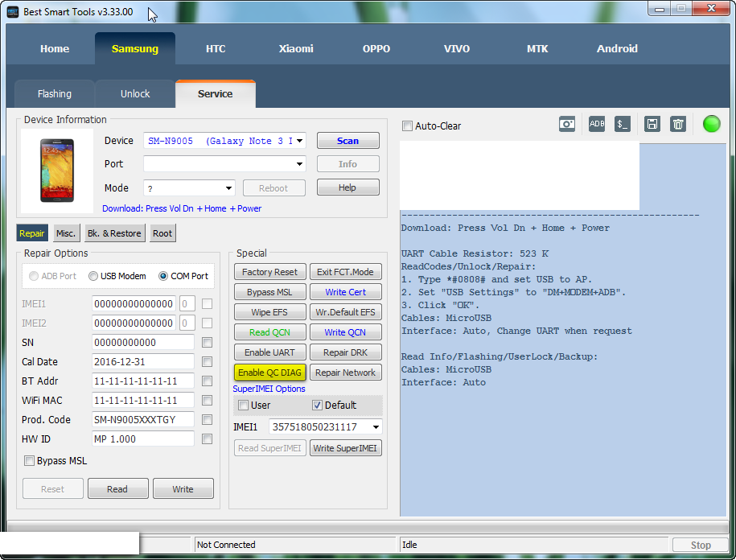
Task: Click the Enable UART button
Action: click(x=270, y=352)
